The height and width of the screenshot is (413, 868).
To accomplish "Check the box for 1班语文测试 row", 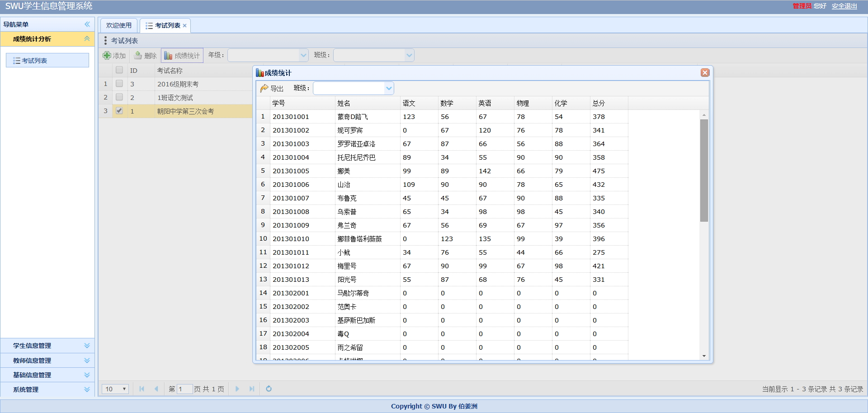I will 119,97.
